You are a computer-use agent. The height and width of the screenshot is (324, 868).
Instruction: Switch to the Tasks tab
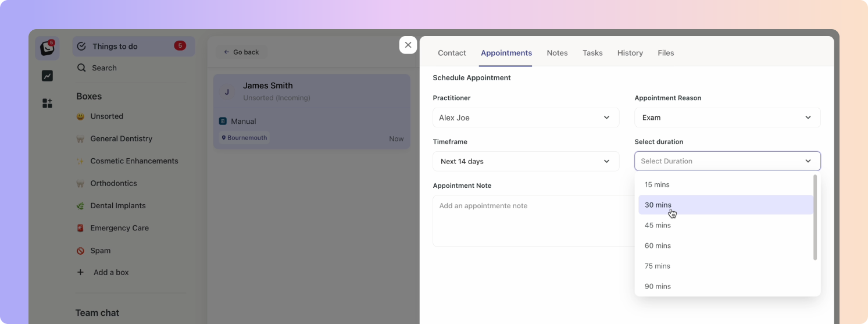pos(592,53)
